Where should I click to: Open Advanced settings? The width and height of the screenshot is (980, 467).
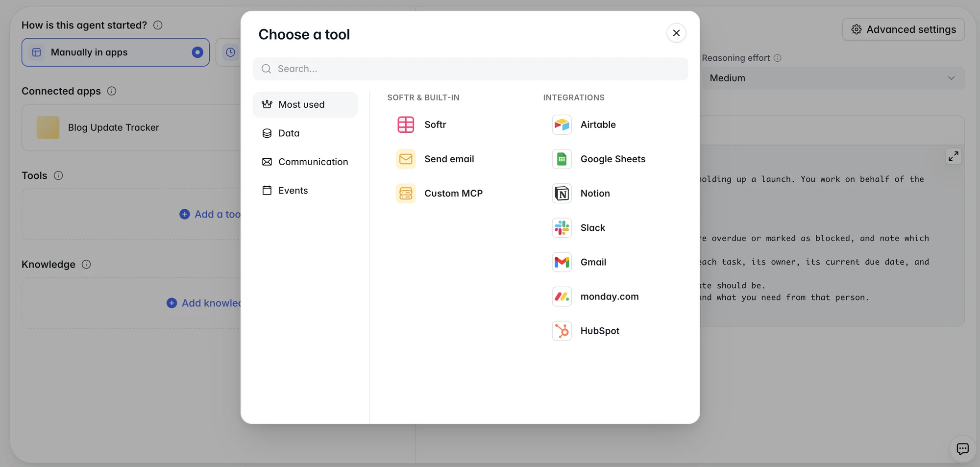coord(904,29)
